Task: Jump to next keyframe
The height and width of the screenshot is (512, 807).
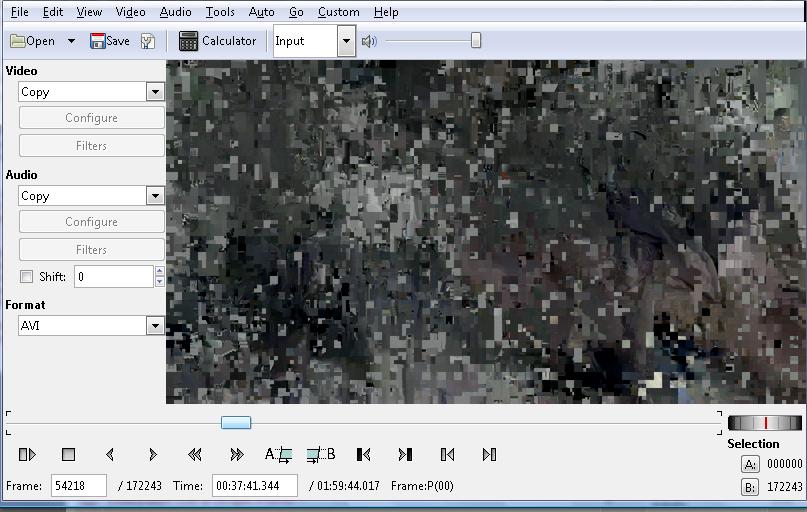Action: pyautogui.click(x=237, y=454)
